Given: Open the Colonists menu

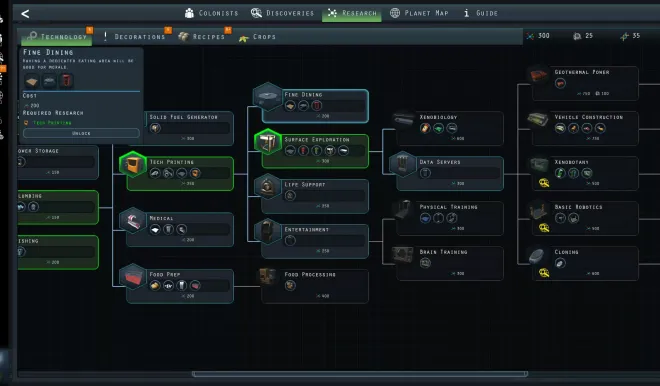Looking at the screenshot, I should (x=211, y=13).
